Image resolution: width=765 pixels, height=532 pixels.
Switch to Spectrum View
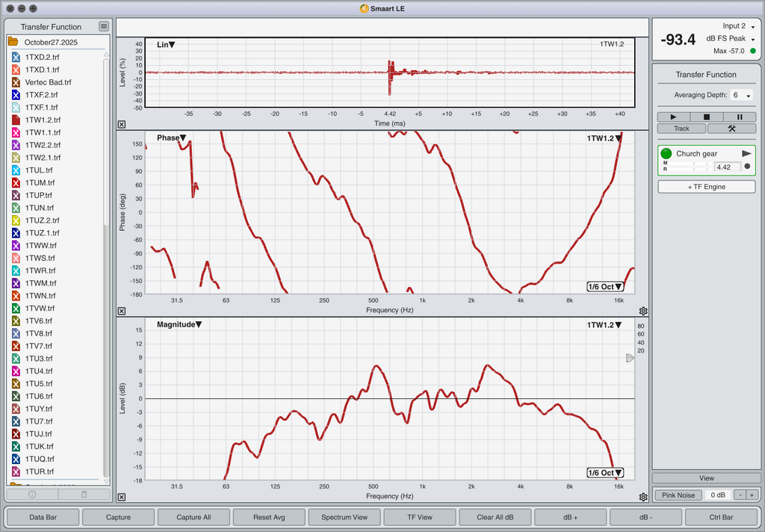coord(344,517)
